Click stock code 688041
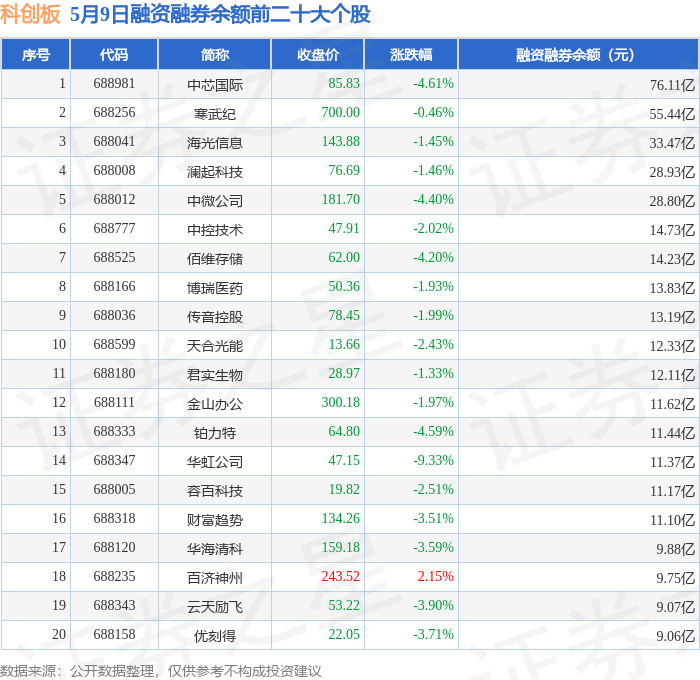 pyautogui.click(x=114, y=141)
